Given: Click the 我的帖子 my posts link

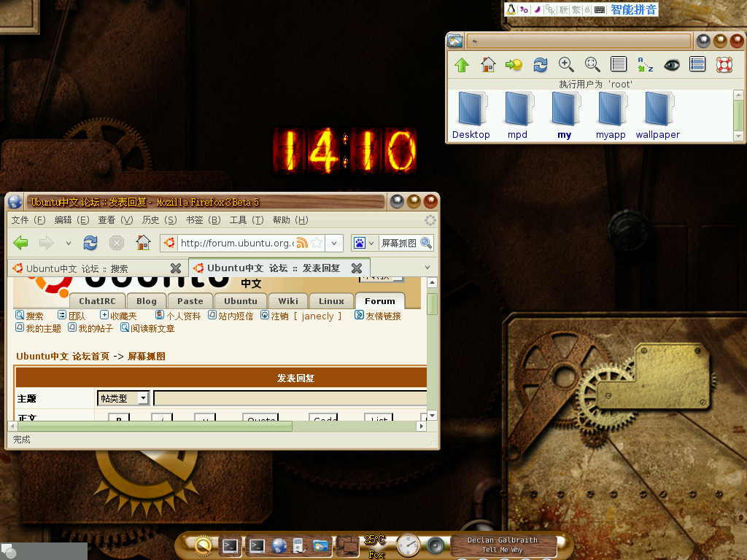Looking at the screenshot, I should [90, 328].
